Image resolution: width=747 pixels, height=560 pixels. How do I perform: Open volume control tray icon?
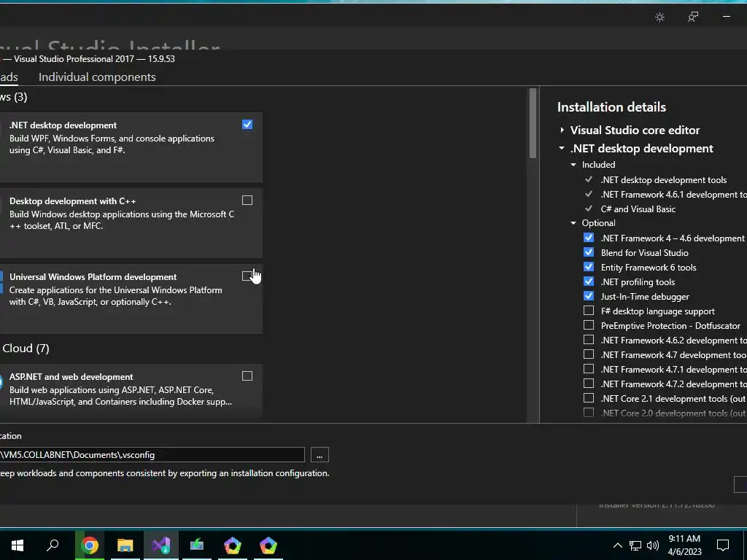point(653,545)
